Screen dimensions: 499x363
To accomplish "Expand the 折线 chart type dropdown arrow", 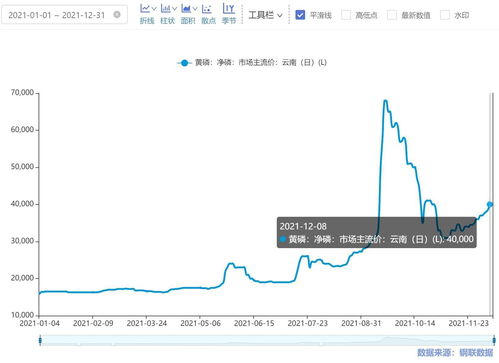I will [x=154, y=9].
